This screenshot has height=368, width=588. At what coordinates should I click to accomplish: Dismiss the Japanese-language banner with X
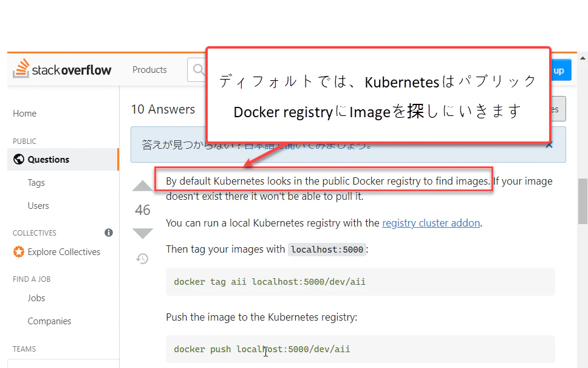549,145
